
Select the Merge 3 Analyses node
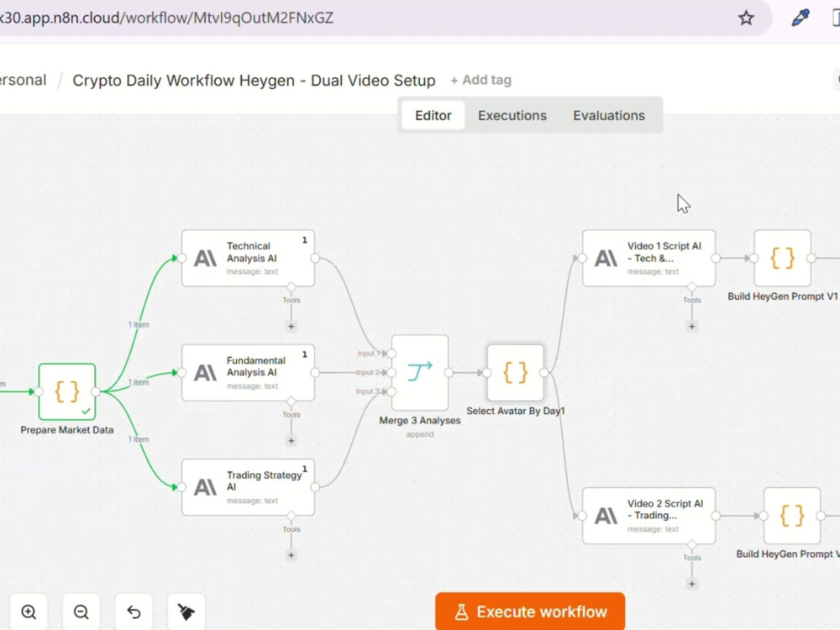(x=420, y=372)
